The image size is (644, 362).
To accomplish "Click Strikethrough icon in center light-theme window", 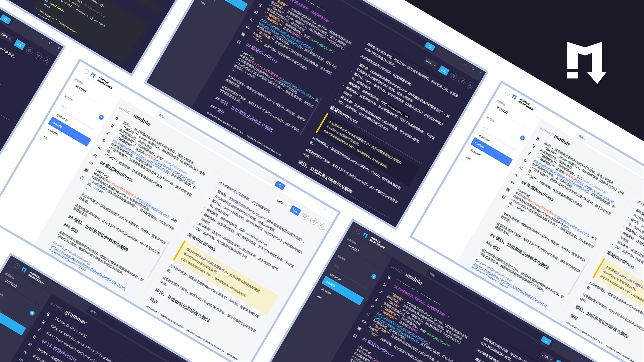I will [x=104, y=140].
